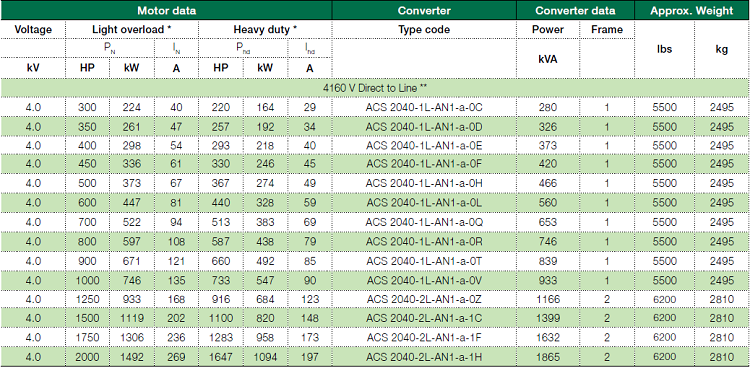Click the Converter data header

click(x=575, y=11)
